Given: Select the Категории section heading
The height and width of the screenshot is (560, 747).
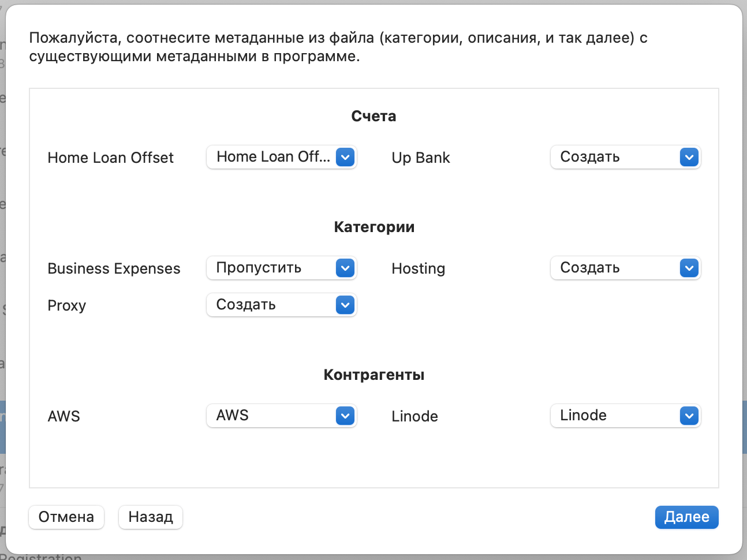Looking at the screenshot, I should pyautogui.click(x=374, y=227).
